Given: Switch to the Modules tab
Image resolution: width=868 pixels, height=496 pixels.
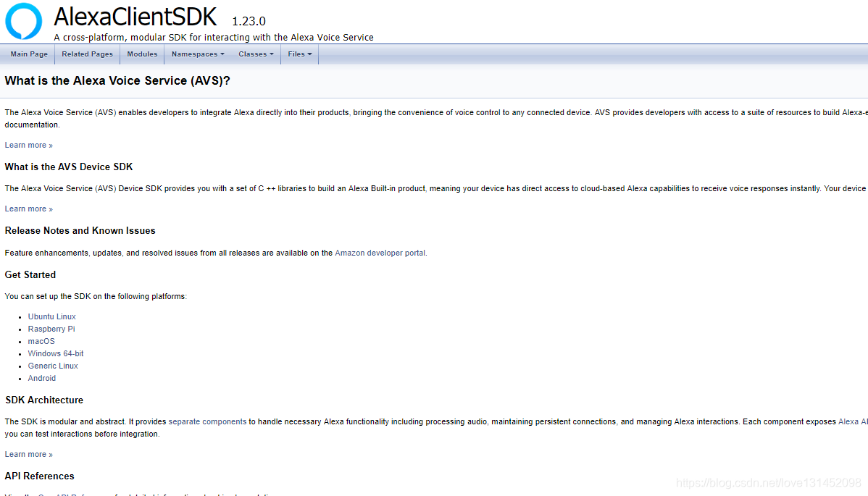Looking at the screenshot, I should (x=142, y=54).
